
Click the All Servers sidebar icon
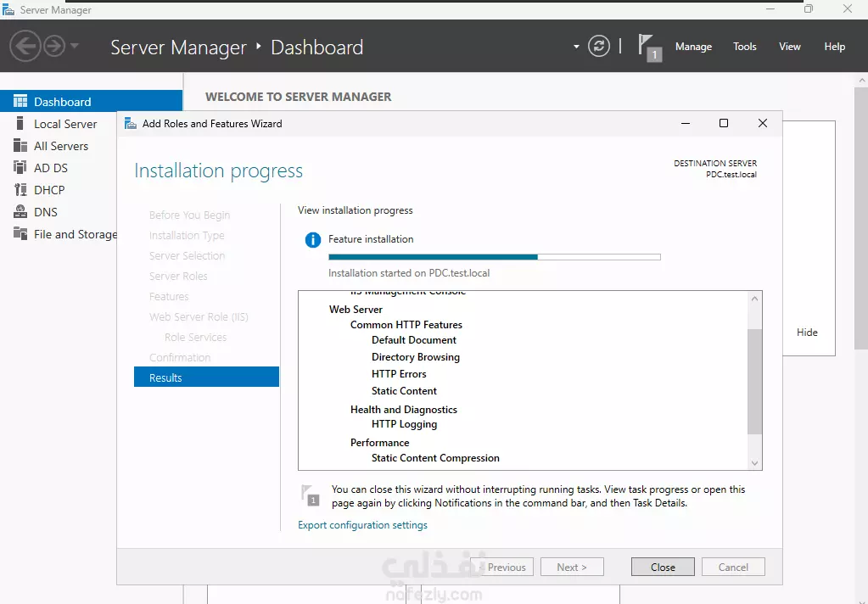coord(20,146)
